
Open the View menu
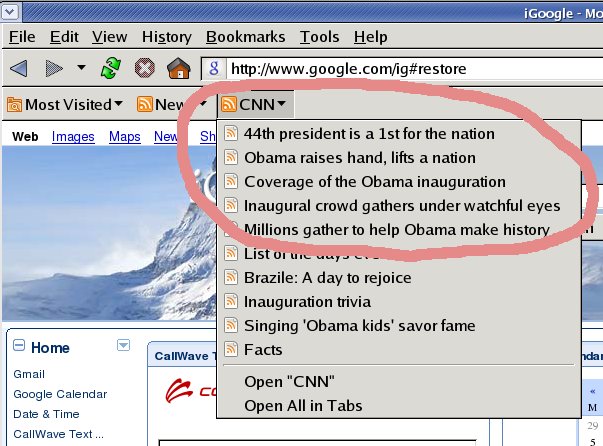click(x=110, y=37)
